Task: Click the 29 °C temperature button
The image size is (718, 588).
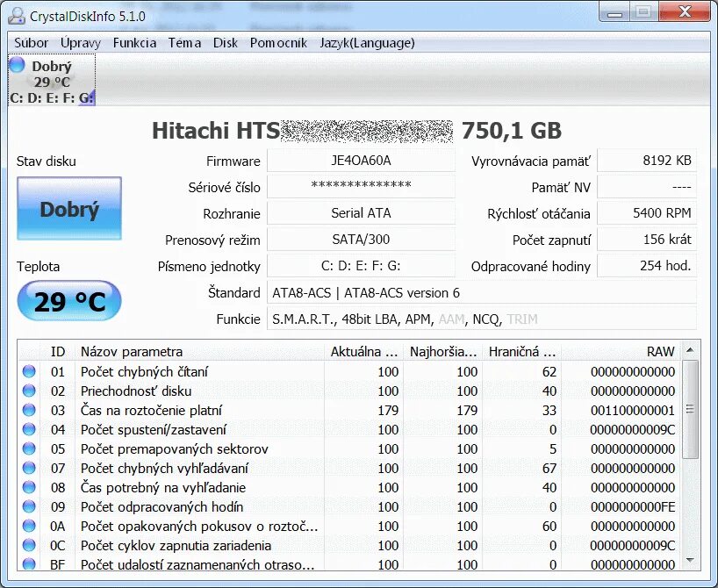Action: point(69,301)
